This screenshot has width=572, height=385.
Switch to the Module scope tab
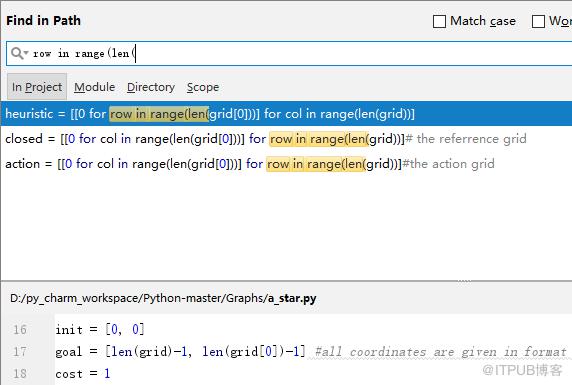pyautogui.click(x=94, y=87)
